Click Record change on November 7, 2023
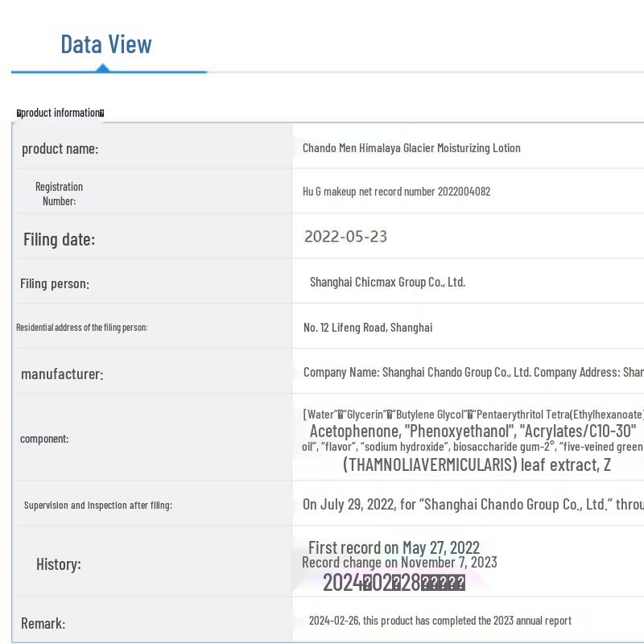This screenshot has width=644, height=644. tap(399, 563)
